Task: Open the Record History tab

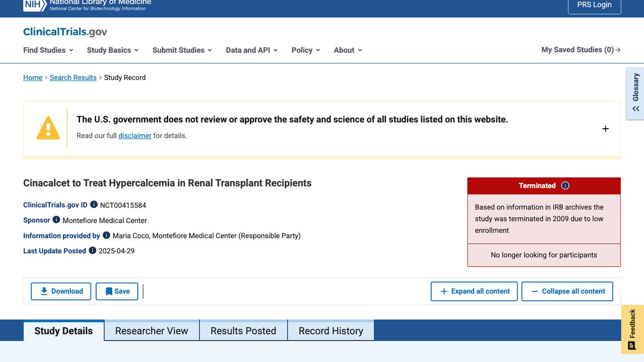Action: click(331, 330)
